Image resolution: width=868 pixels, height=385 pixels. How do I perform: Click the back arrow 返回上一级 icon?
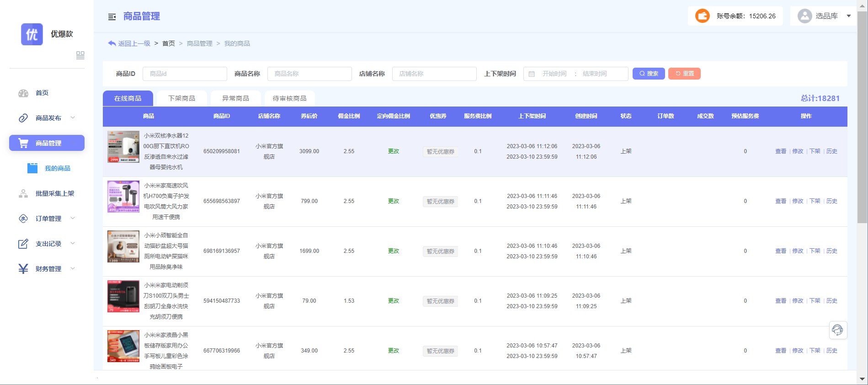point(112,43)
